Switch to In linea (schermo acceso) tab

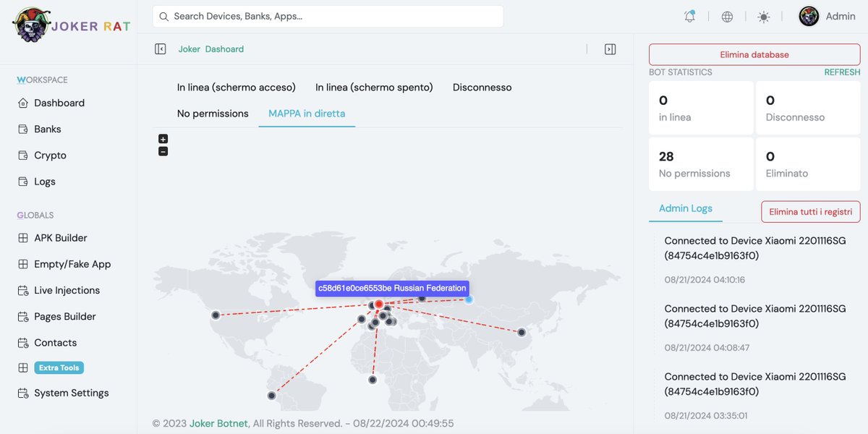point(237,87)
